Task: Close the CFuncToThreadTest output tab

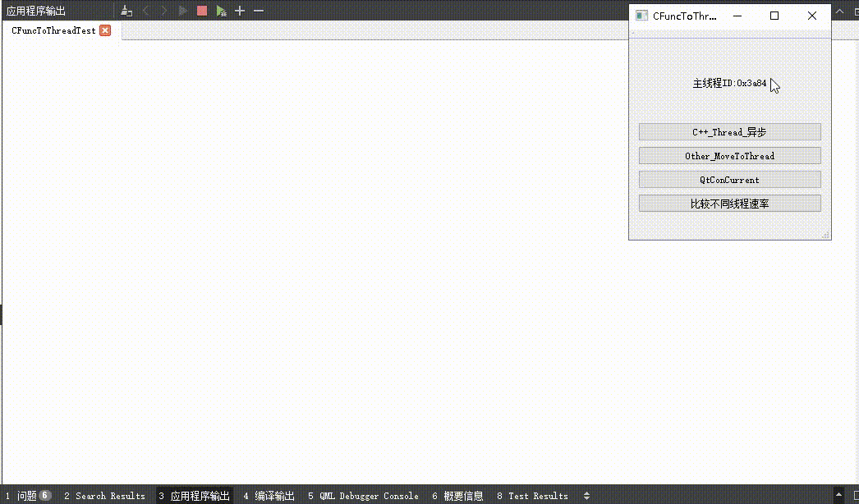Action: coord(105,30)
